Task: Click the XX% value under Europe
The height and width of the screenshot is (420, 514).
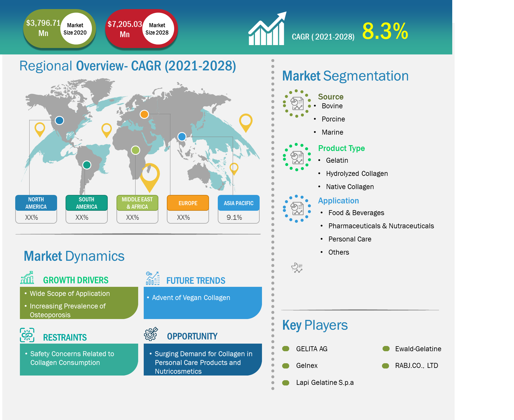Action: [184, 217]
